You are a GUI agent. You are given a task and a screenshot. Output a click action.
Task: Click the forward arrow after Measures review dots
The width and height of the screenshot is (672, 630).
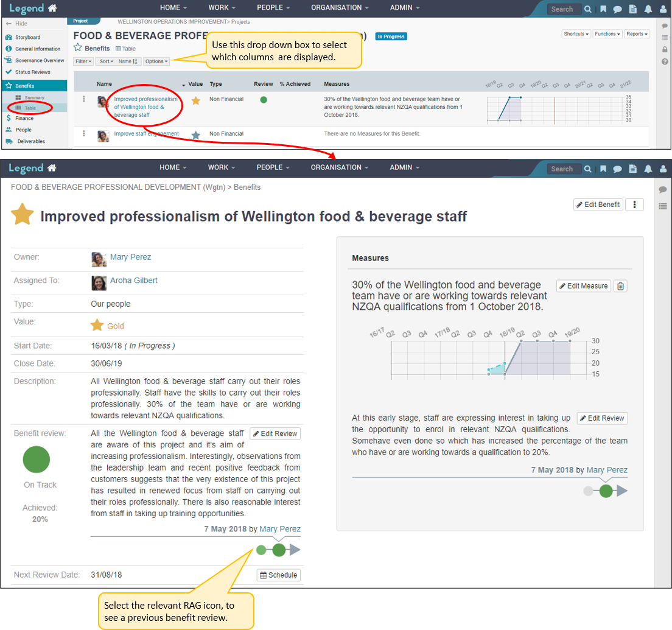tap(622, 491)
